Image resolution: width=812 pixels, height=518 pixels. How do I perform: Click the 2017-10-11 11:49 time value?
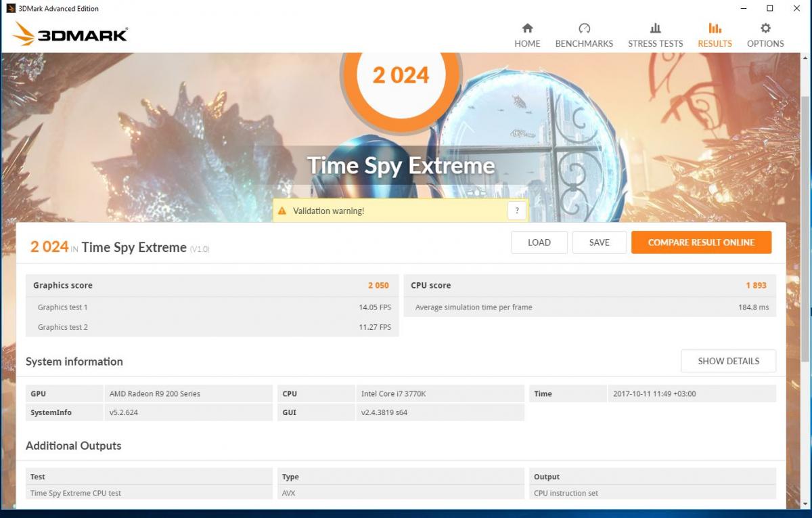pos(692,393)
